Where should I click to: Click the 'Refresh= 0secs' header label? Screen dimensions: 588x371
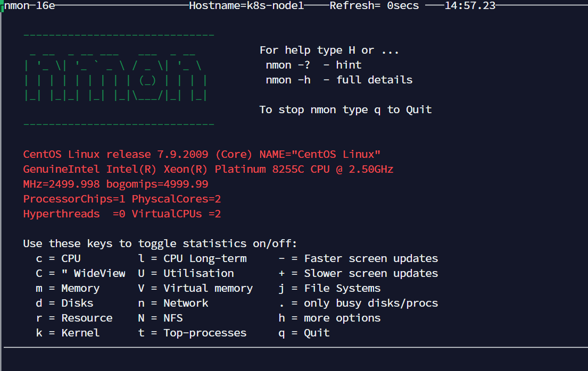374,6
